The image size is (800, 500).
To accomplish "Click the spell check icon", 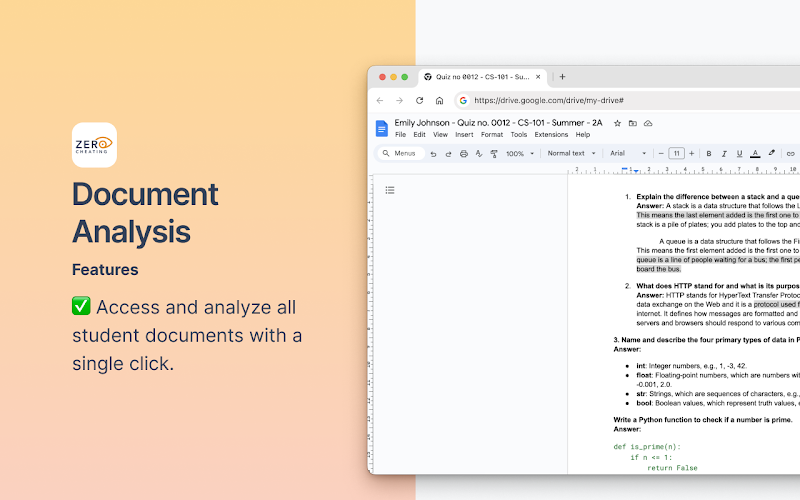I will [x=479, y=154].
